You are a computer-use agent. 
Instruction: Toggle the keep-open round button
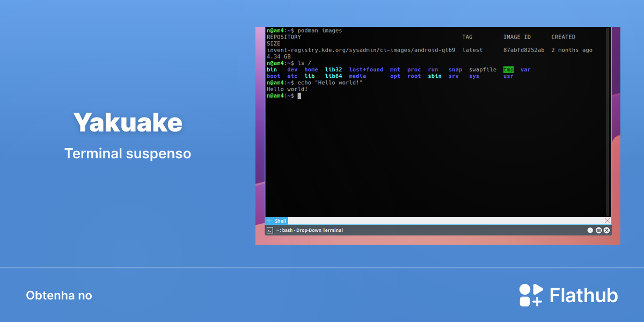click(590, 230)
